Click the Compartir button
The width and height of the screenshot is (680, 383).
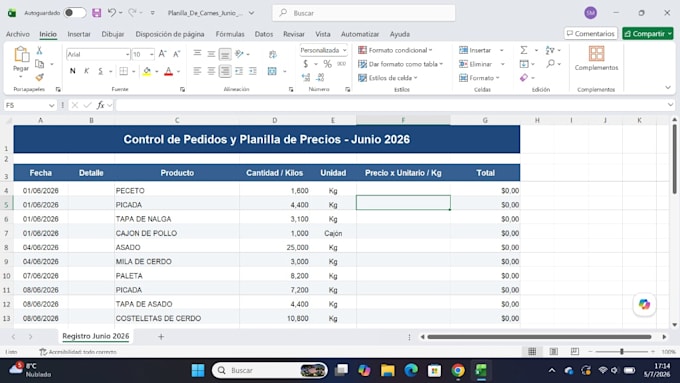647,33
